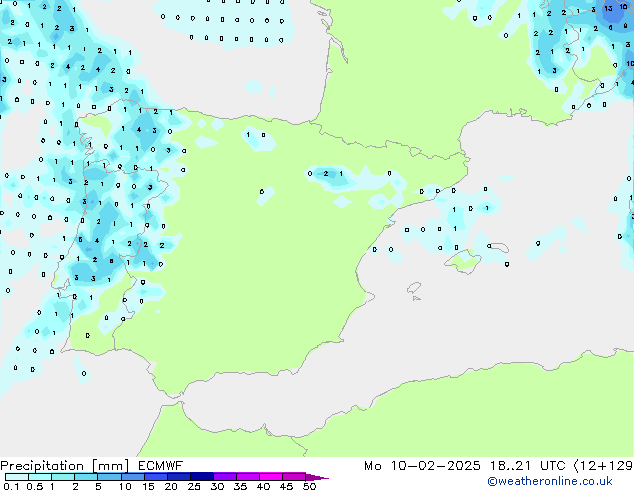The height and width of the screenshot is (490, 634).
Task: Click the legend arrow tip beyond 50 mm
Action: coord(317,477)
